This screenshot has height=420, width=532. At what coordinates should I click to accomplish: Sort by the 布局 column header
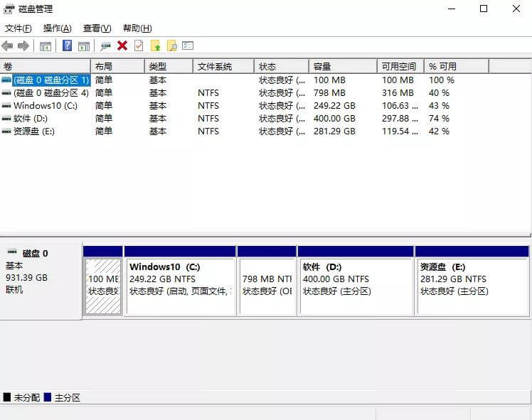[x=118, y=66]
